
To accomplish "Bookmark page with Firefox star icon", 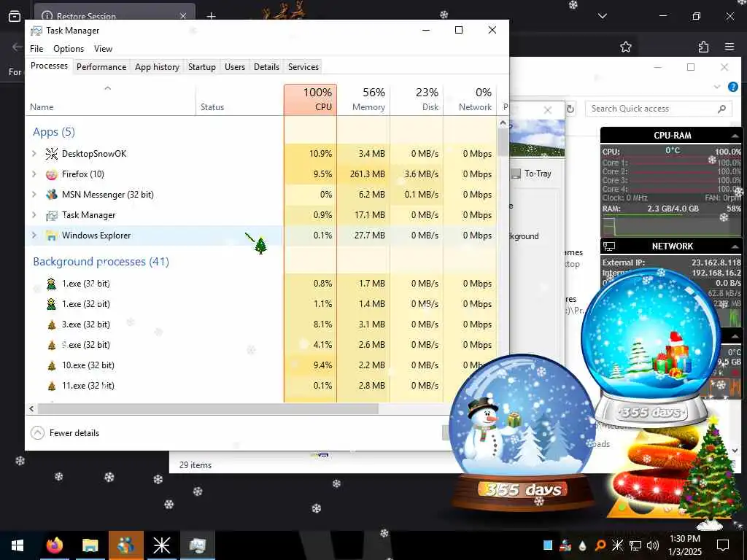I will pos(625,47).
